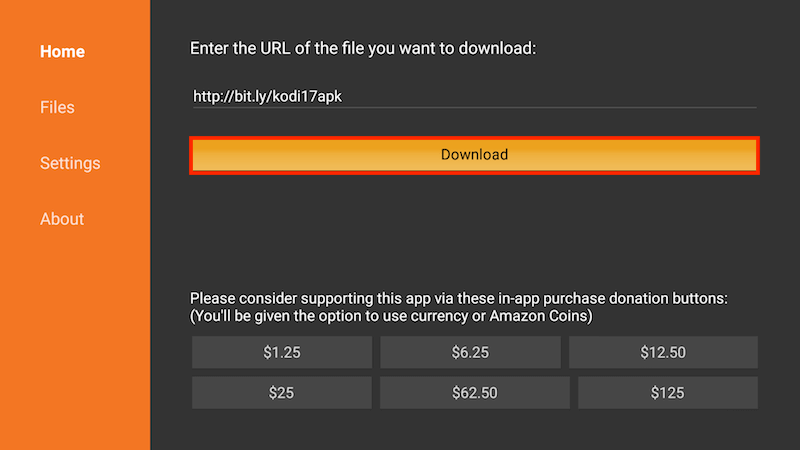View downloaded items under Files
This screenshot has height=450, width=800.
(57, 107)
